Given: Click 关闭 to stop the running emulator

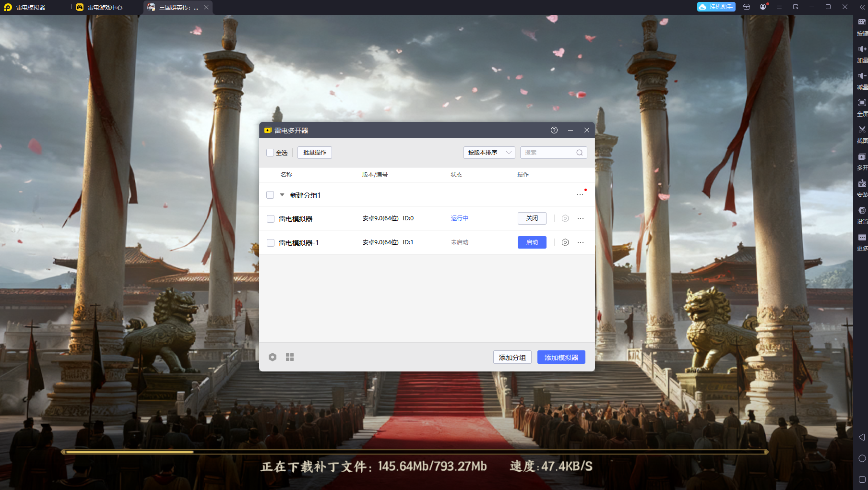Looking at the screenshot, I should coord(532,218).
